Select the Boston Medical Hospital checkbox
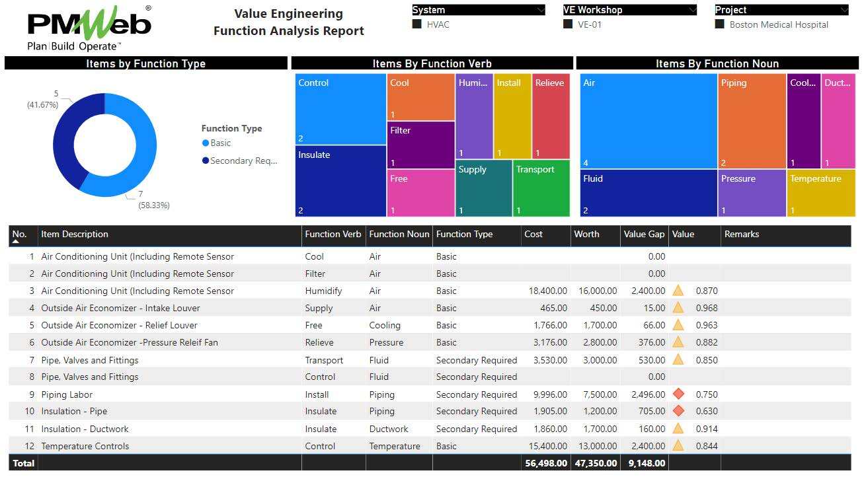The width and height of the screenshot is (868, 479). (x=720, y=24)
